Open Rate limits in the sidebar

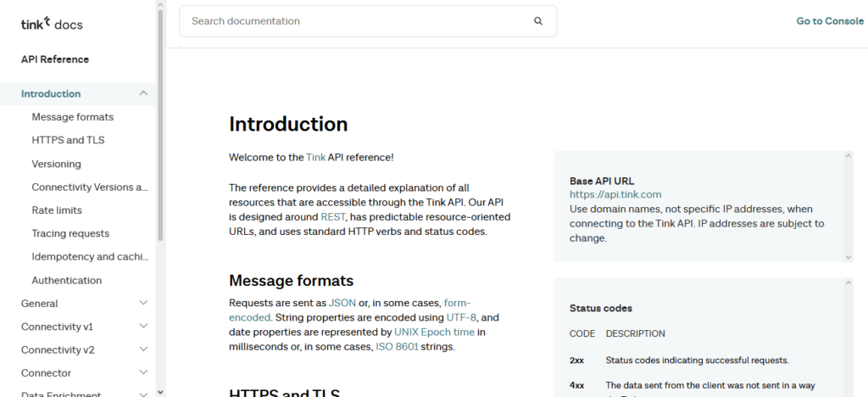pyautogui.click(x=57, y=210)
